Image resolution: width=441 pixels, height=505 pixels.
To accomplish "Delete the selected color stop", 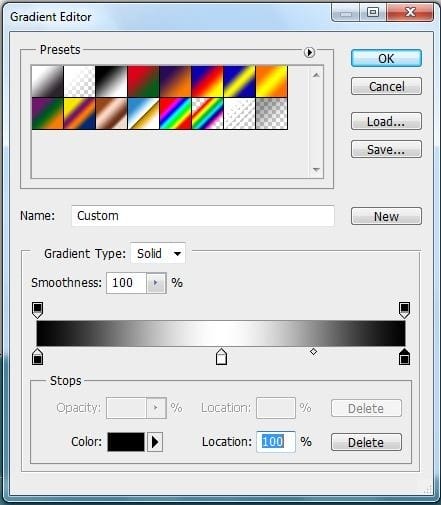I will coord(366,442).
